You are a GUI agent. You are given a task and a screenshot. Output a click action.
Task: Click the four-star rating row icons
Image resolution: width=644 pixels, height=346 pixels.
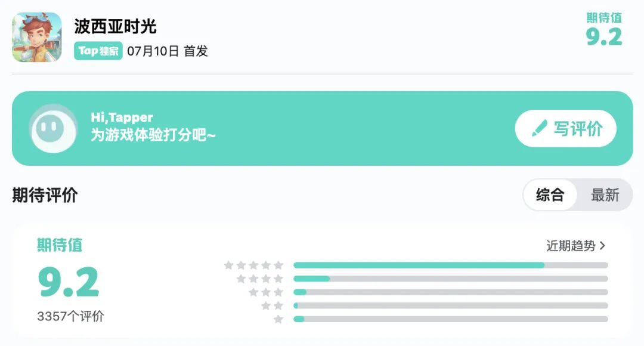(x=260, y=279)
